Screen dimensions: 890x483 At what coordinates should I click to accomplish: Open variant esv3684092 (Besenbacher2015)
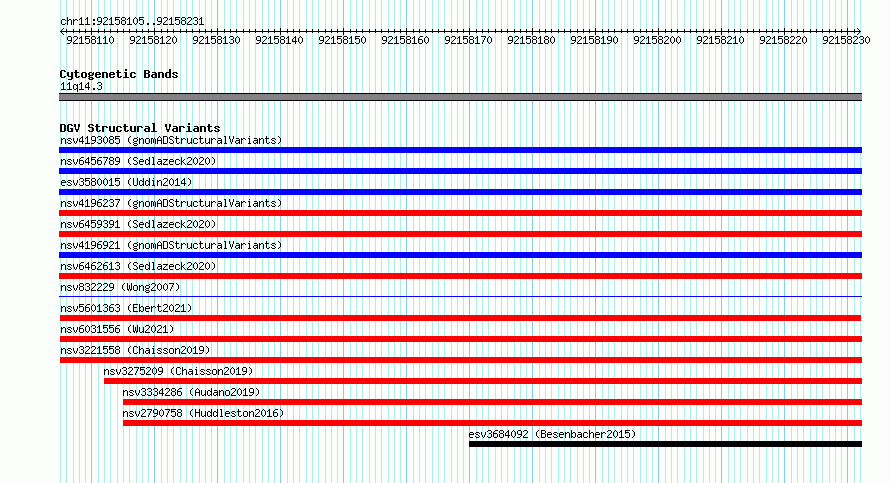pos(552,434)
